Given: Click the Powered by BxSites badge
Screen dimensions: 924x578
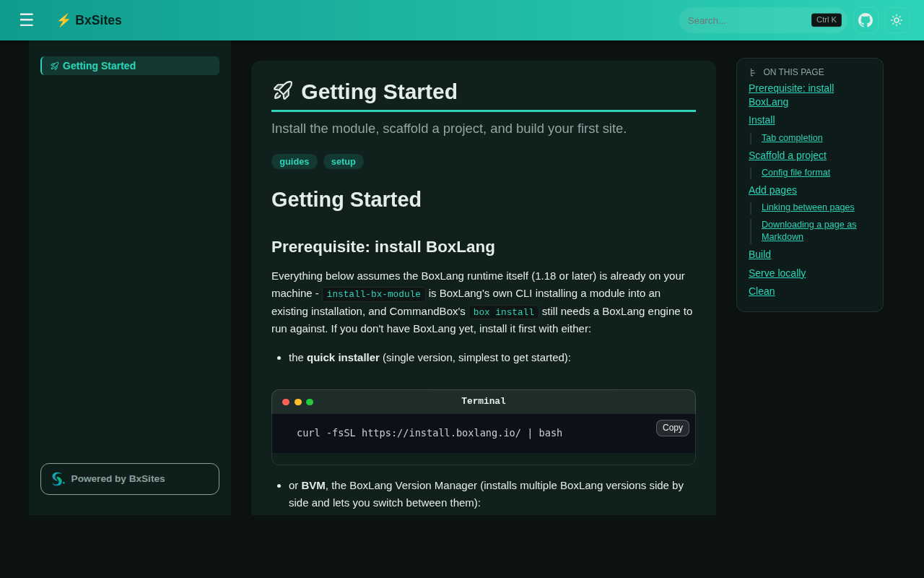Looking at the screenshot, I should coord(130,479).
